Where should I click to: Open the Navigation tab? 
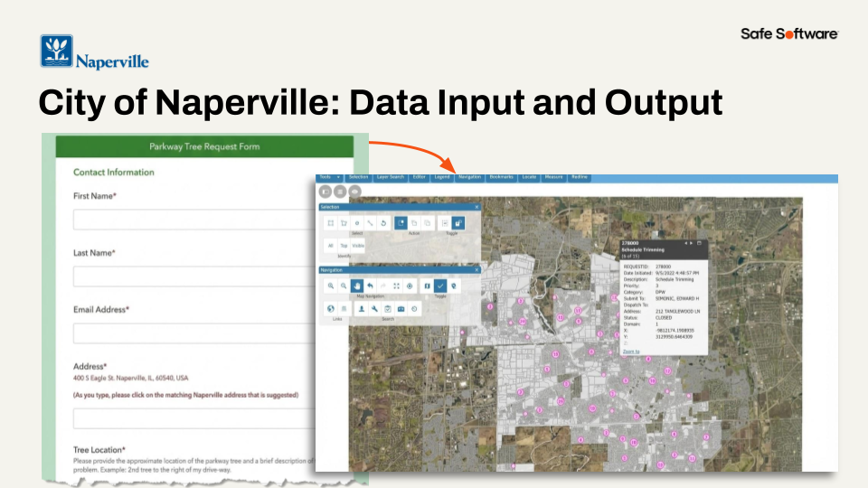point(469,178)
